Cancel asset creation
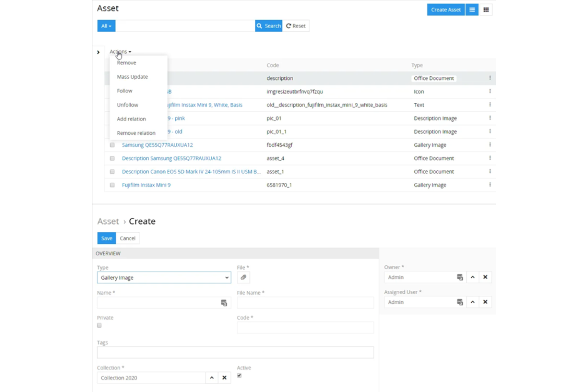This screenshot has width=588, height=392. pos(128,238)
